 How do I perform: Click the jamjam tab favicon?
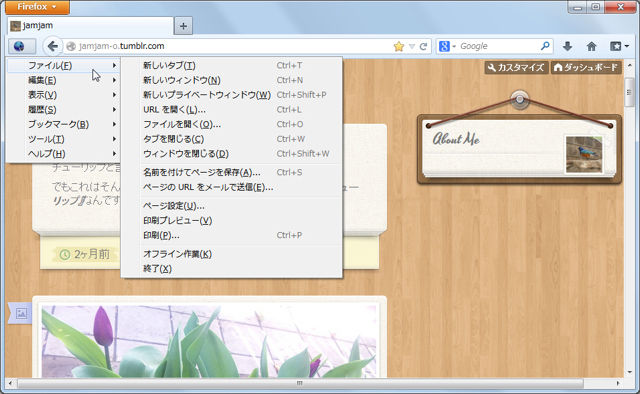tap(15, 26)
